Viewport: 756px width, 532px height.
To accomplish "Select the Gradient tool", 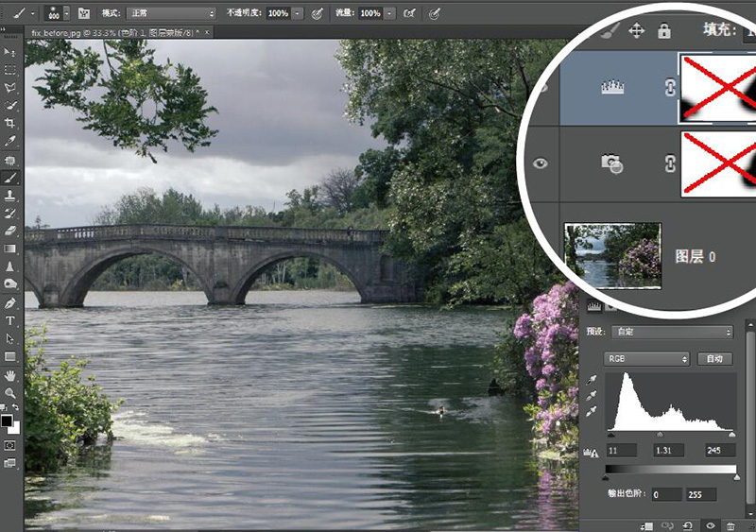I will point(9,249).
